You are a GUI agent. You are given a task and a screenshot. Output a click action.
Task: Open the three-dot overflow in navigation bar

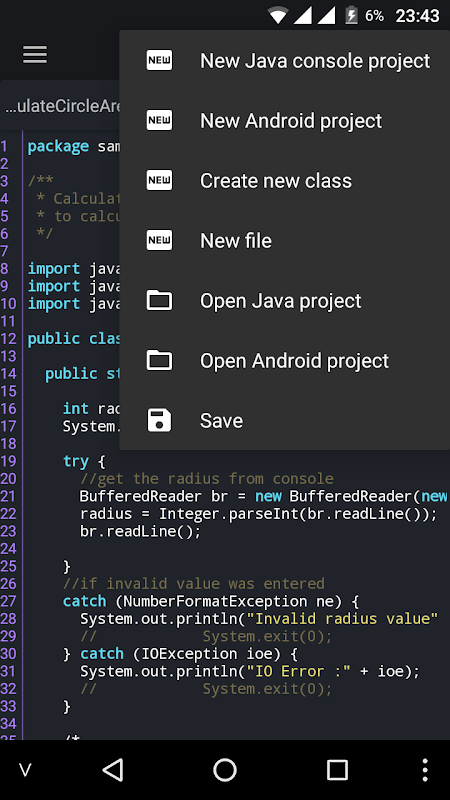[x=425, y=769]
